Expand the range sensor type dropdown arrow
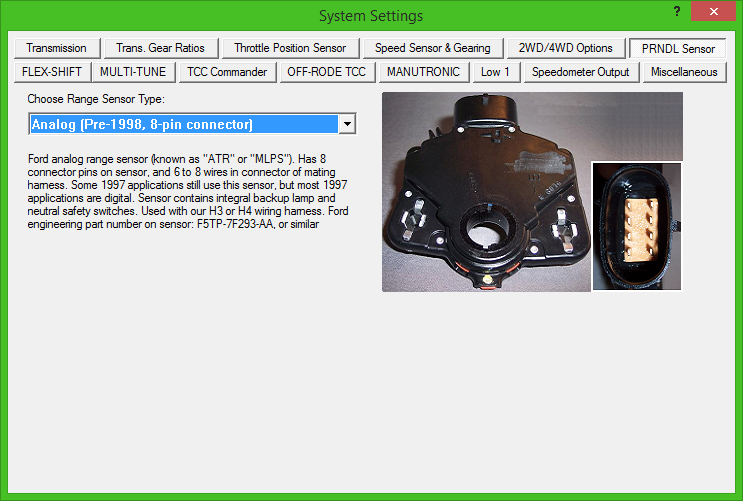This screenshot has width=743, height=501. coord(347,124)
